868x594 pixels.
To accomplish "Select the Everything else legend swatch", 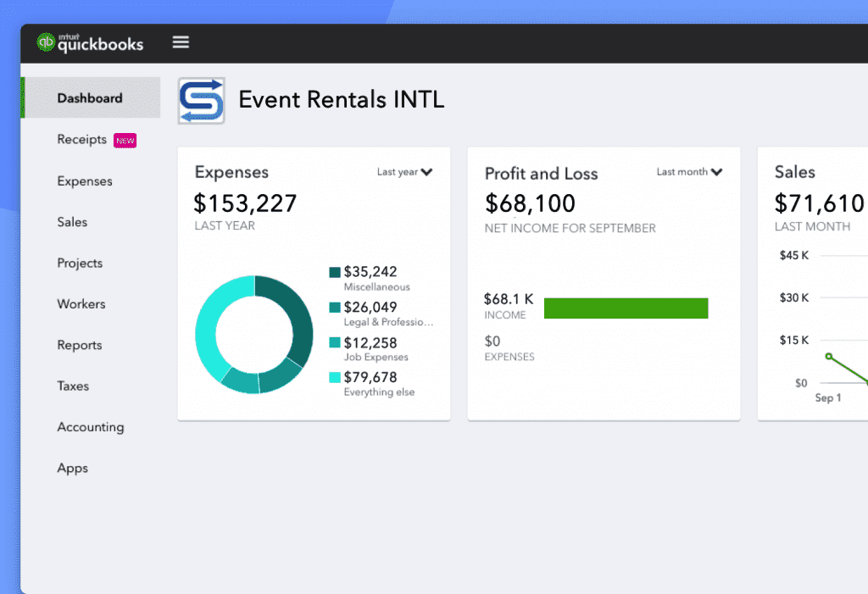I will (x=335, y=378).
